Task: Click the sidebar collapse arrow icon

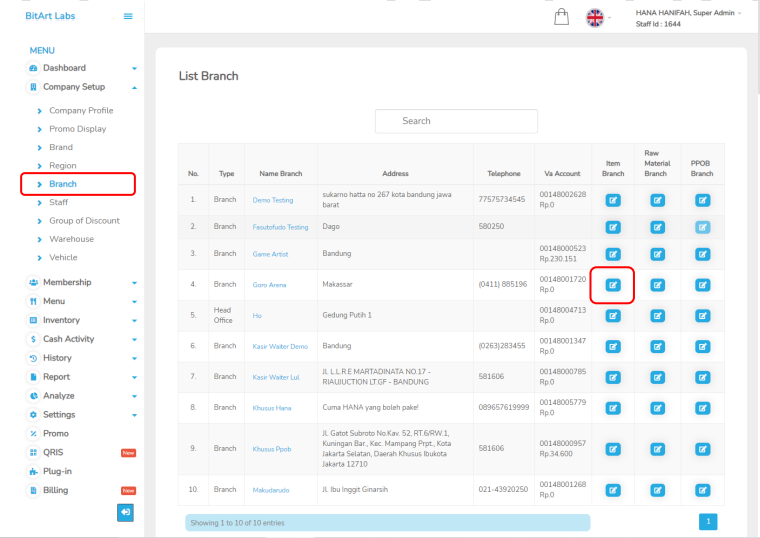Action: click(125, 512)
